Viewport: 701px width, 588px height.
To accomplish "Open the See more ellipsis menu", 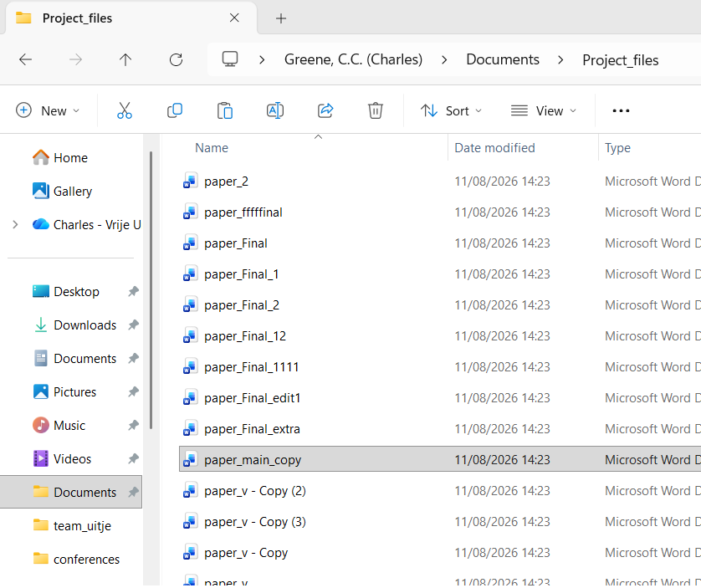I will (621, 110).
